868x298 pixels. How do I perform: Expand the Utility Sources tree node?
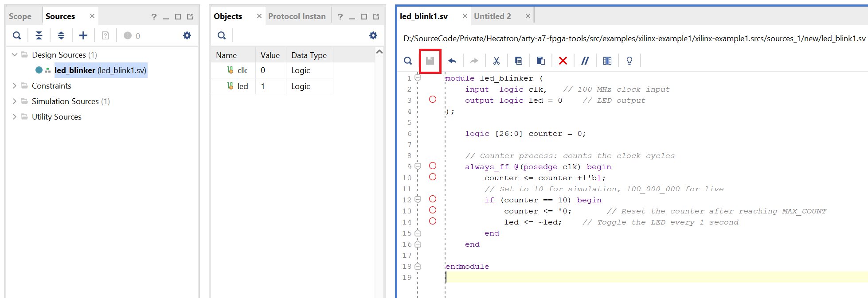pyautogui.click(x=15, y=116)
